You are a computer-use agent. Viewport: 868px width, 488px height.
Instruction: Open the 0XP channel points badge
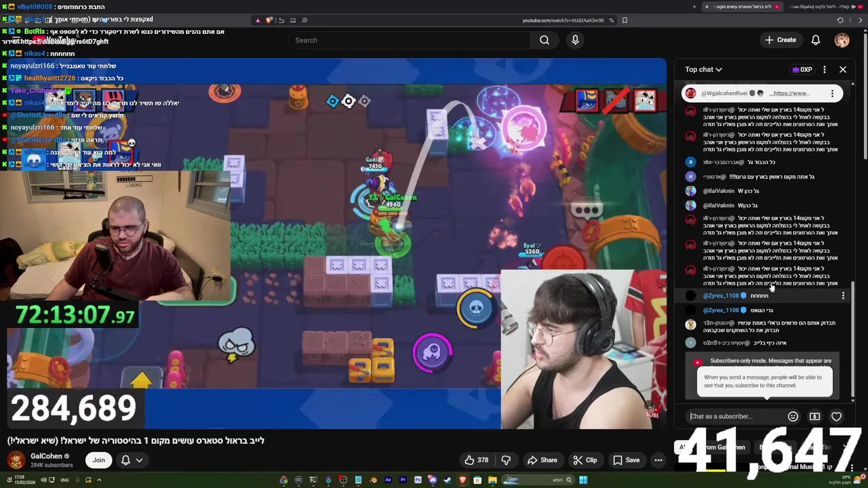(802, 69)
